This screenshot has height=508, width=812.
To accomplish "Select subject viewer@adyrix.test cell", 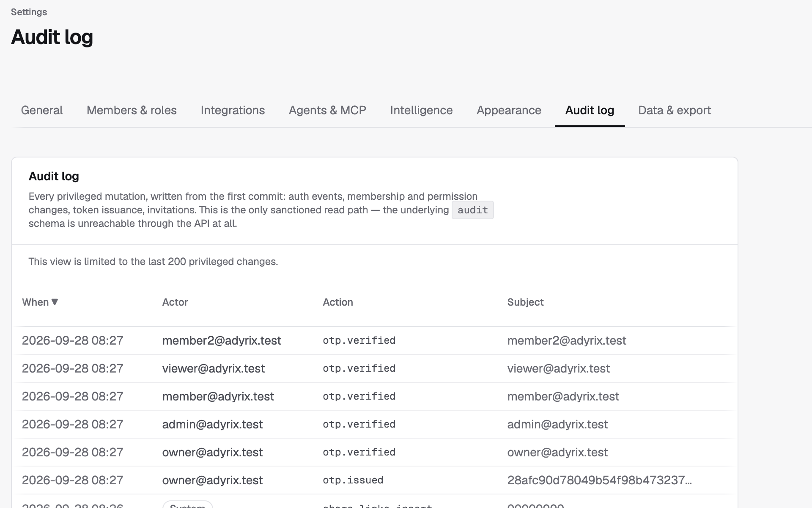I will 559,368.
